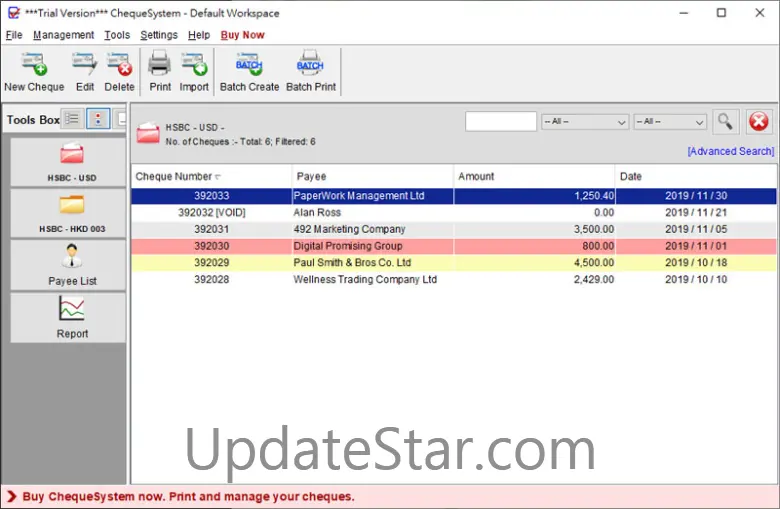Open second '-- All --' filter dropdown

tap(670, 121)
